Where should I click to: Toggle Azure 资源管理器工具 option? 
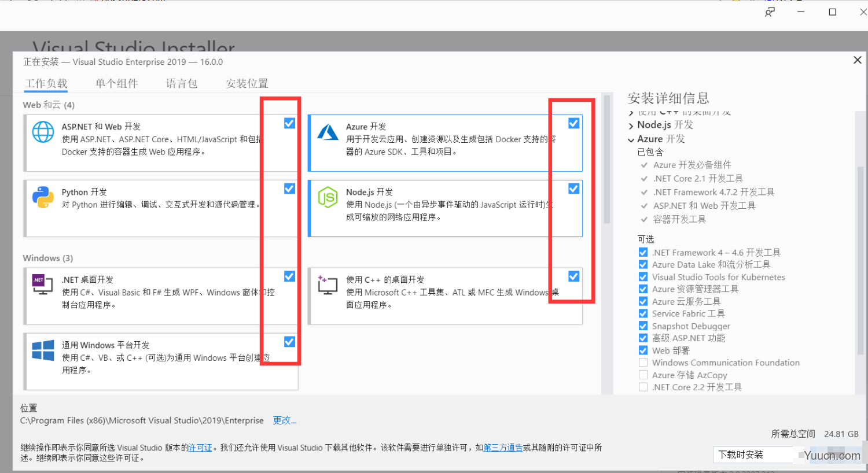(643, 289)
